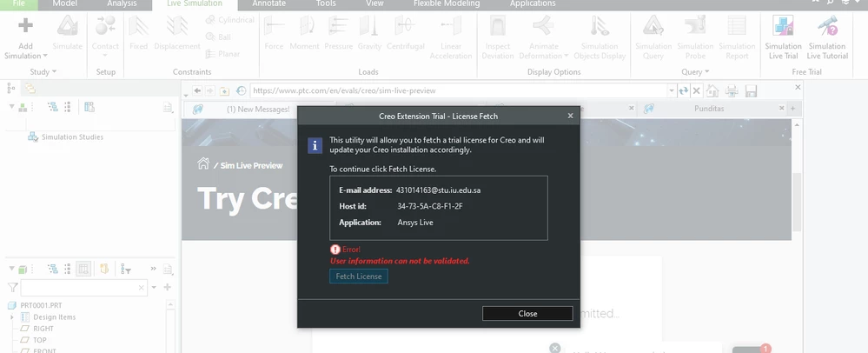Click the Simulation Probe icon
Screen dimensions: 868x353
click(695, 25)
